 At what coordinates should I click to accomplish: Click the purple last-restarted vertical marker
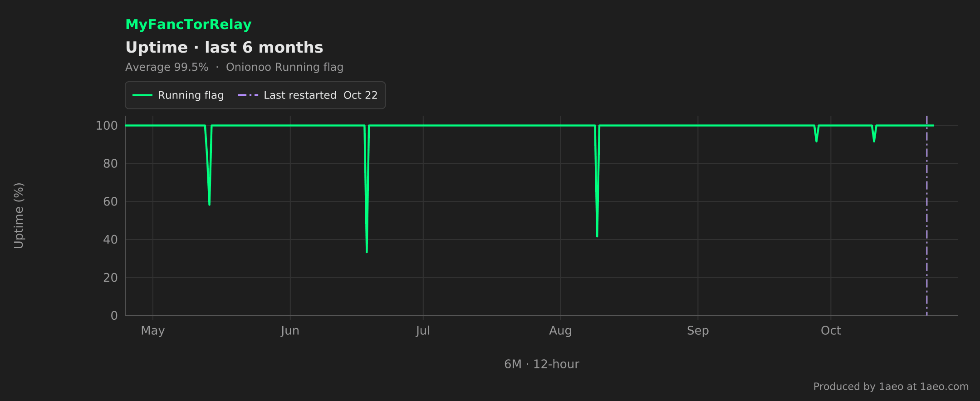(x=926, y=215)
